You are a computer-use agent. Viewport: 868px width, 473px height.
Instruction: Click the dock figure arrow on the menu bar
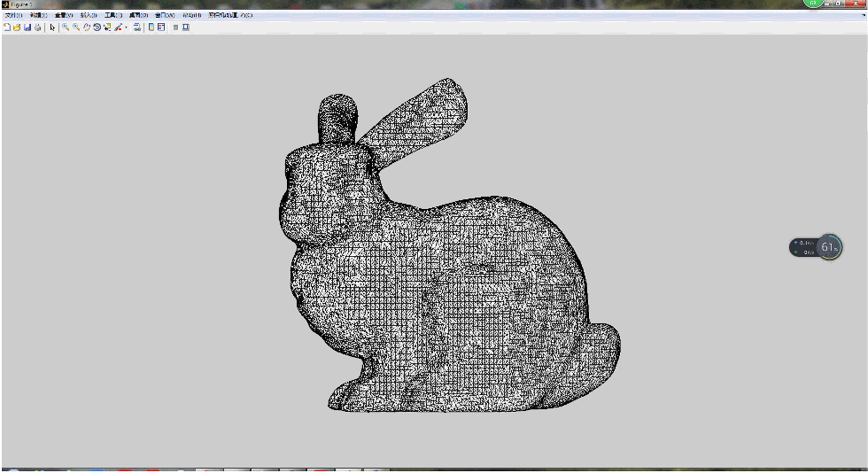pyautogui.click(x=863, y=15)
